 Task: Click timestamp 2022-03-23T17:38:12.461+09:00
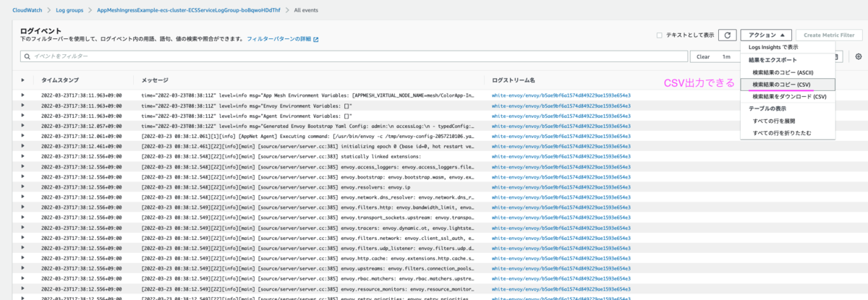pos(81,145)
